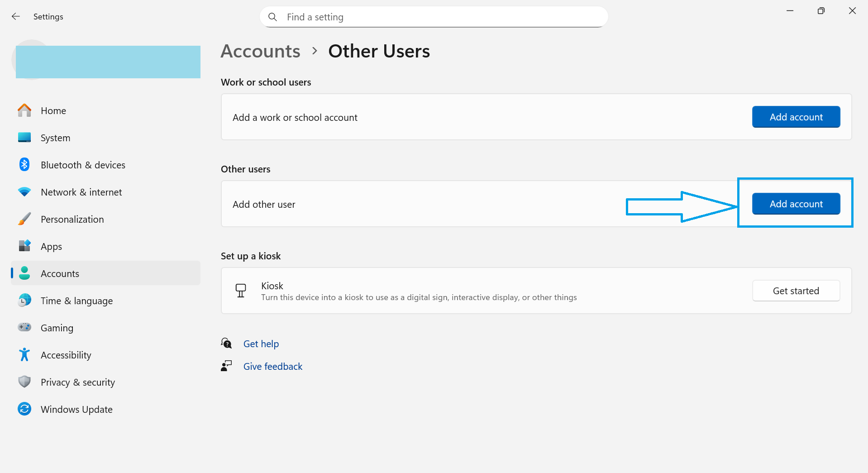Select the Home icon in sidebar

pyautogui.click(x=24, y=110)
